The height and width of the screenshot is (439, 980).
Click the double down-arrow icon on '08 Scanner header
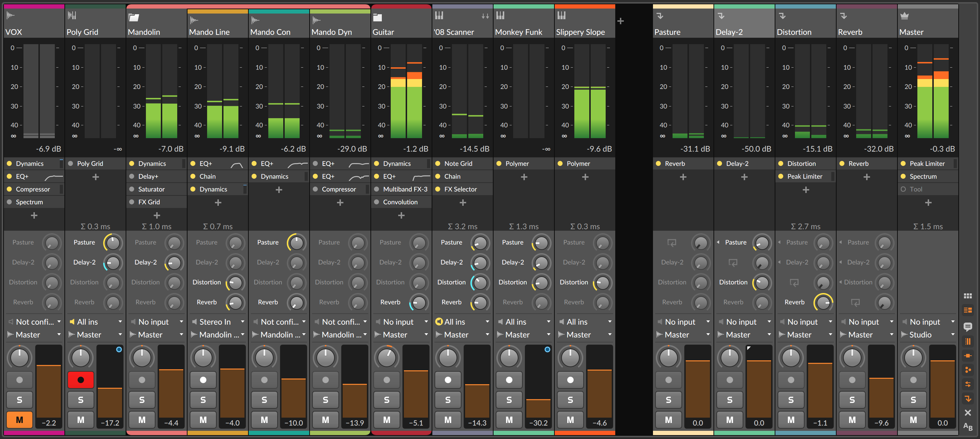coord(485,16)
